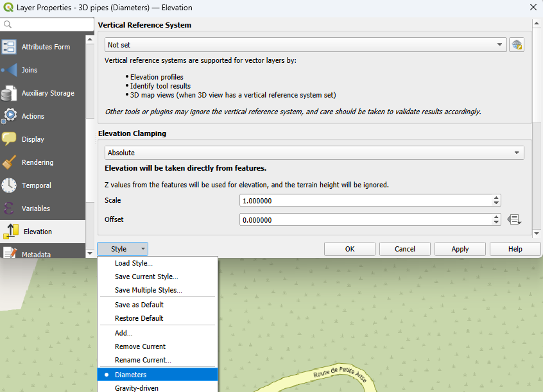This screenshot has width=543, height=392.
Task: Open the Style dropdown button
Action: 123,249
